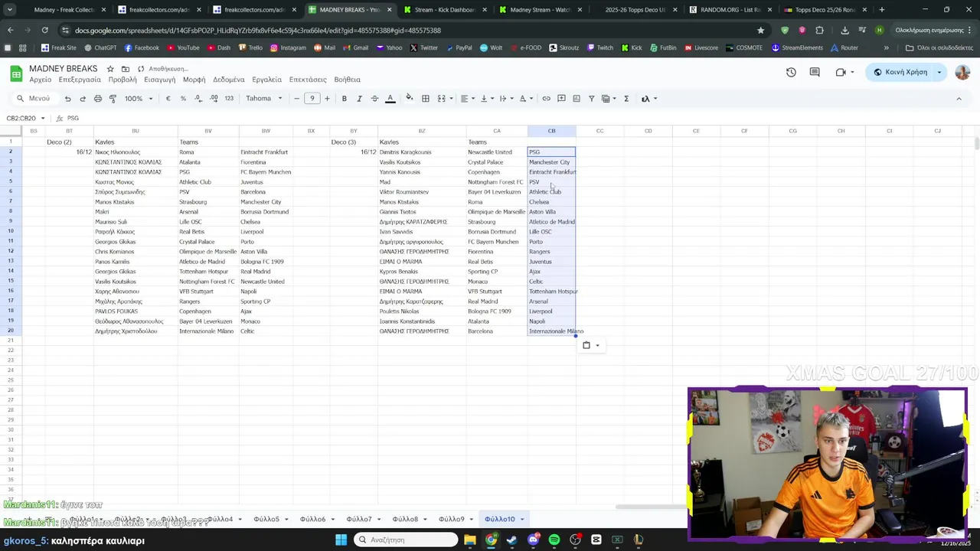Open the Μορφή menu
This screenshot has height=551, width=980.
194,80
